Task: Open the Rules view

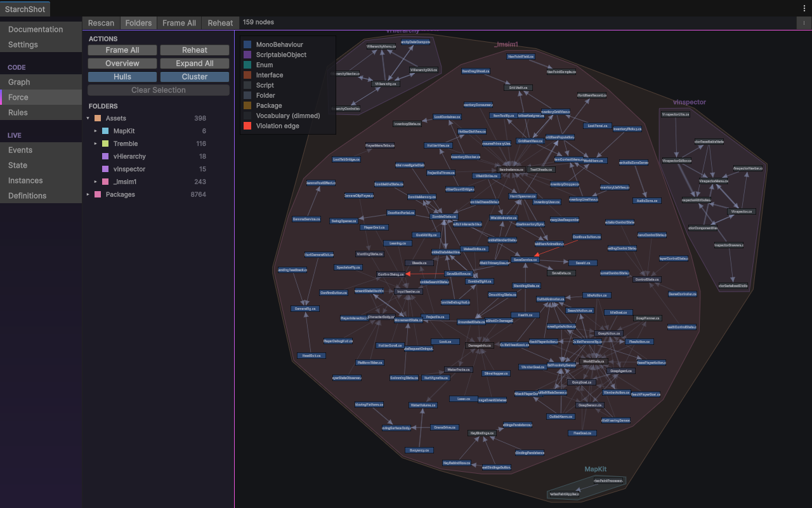Action: [x=41, y=112]
